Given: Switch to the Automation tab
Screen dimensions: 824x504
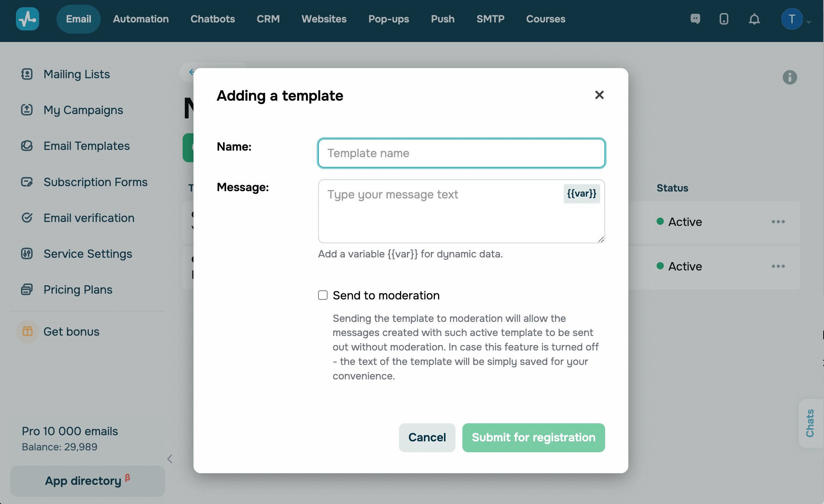Looking at the screenshot, I should point(141,19).
